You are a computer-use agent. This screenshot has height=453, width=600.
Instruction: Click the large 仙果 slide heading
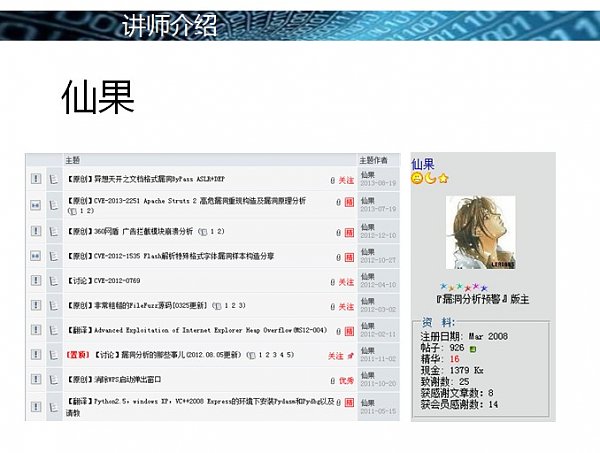click(98, 97)
